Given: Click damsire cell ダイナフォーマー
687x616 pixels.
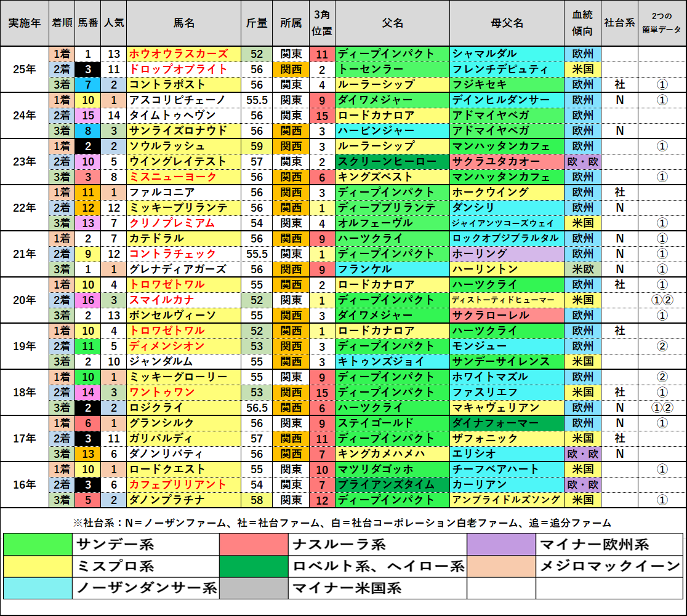Looking at the screenshot, I should click(507, 423).
